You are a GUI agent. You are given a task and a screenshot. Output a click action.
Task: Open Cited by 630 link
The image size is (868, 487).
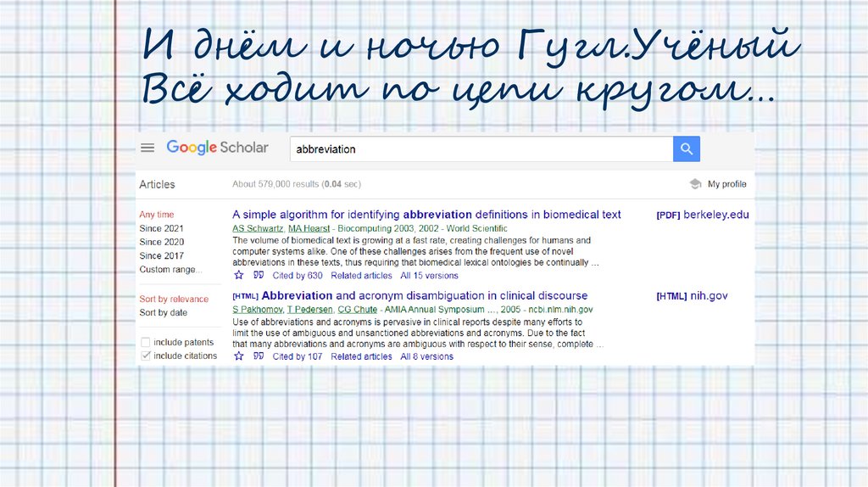tap(298, 276)
